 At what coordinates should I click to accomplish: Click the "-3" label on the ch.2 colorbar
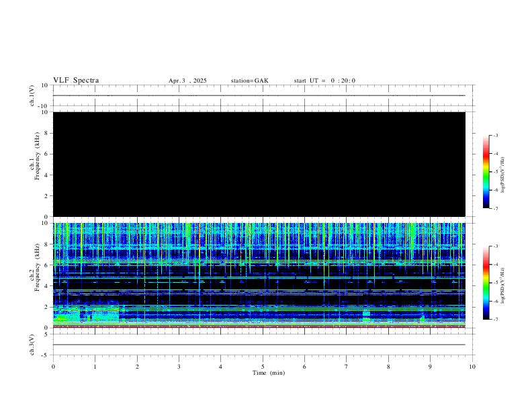495,246
